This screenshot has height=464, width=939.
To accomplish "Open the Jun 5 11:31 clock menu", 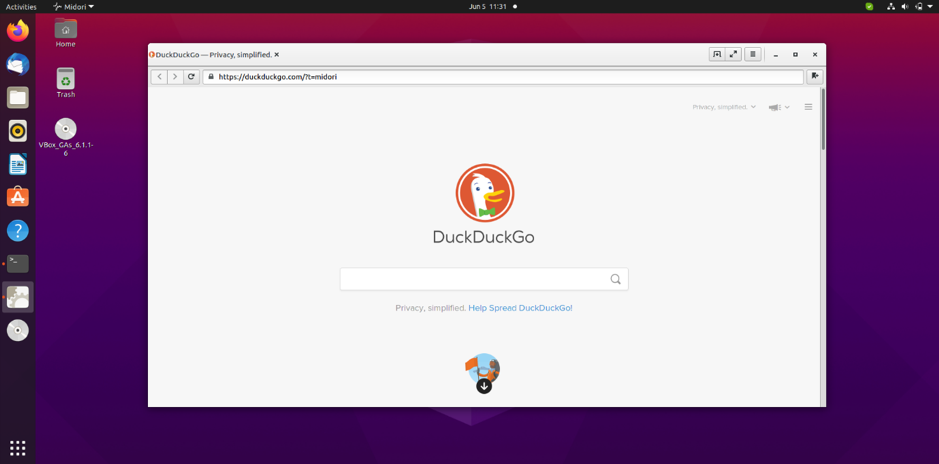I will click(488, 7).
